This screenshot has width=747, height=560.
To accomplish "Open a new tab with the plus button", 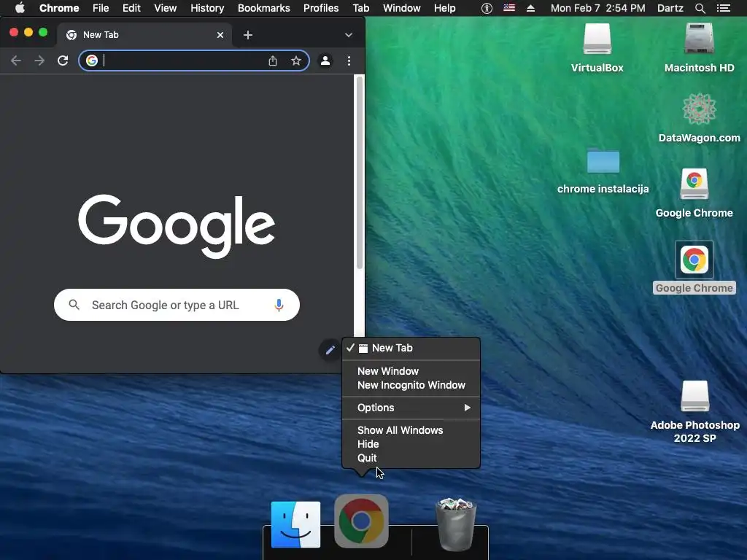I will [x=248, y=35].
